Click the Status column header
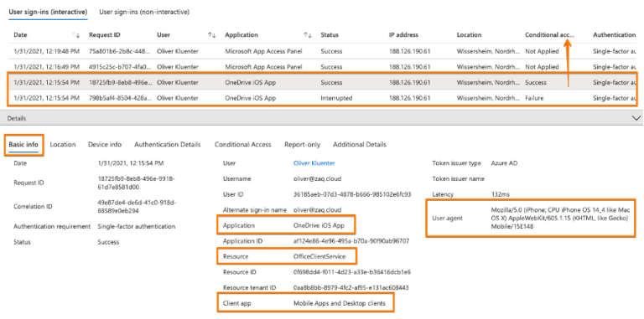The height and width of the screenshot is (319, 644). tap(329, 35)
